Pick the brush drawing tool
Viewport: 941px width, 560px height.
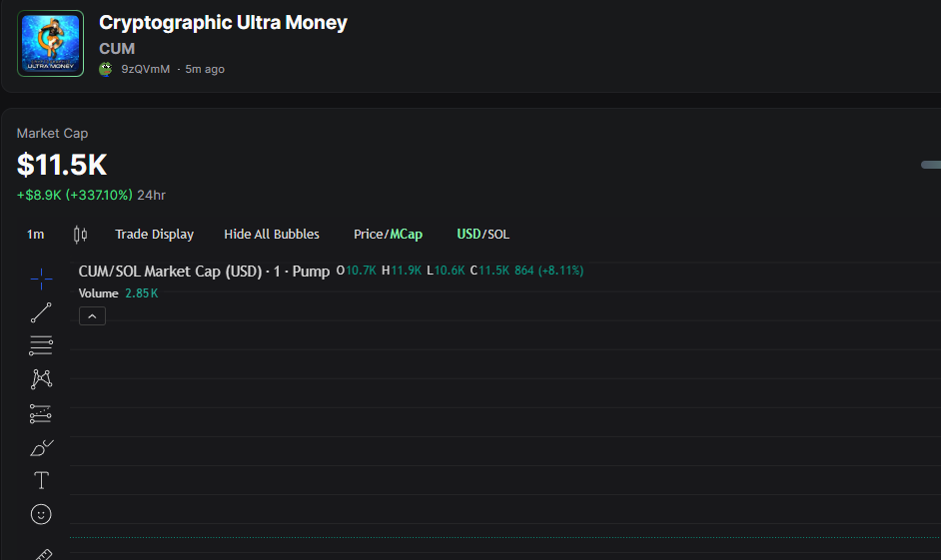tap(41, 447)
